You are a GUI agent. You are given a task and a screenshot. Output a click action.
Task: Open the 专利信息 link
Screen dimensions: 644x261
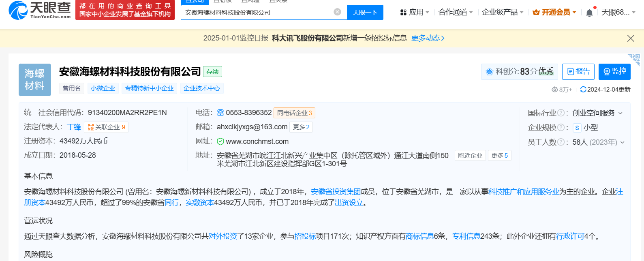tap(466, 236)
